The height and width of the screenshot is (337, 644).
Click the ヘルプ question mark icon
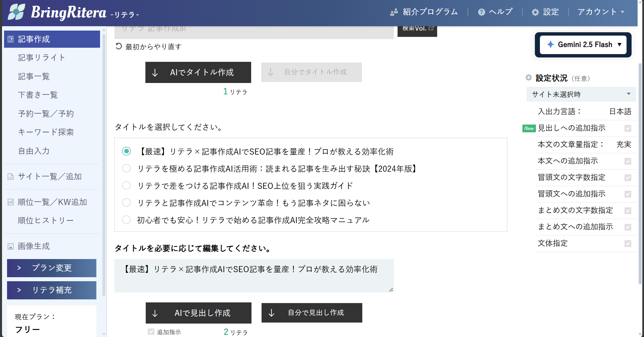click(481, 12)
